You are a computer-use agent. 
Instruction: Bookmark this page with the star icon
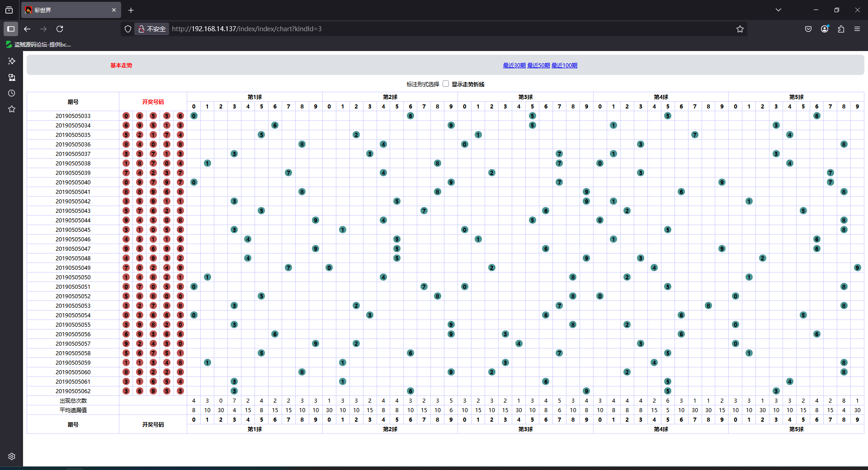pos(740,29)
